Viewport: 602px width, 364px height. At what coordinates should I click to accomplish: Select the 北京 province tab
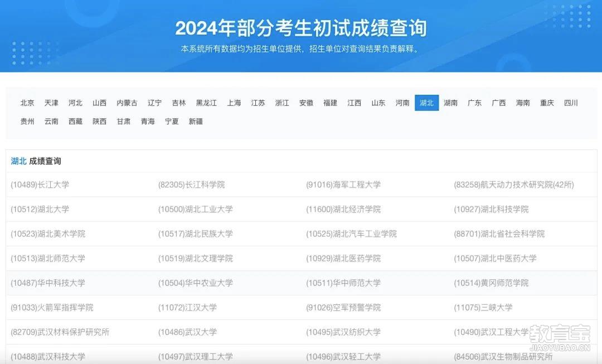pyautogui.click(x=27, y=103)
